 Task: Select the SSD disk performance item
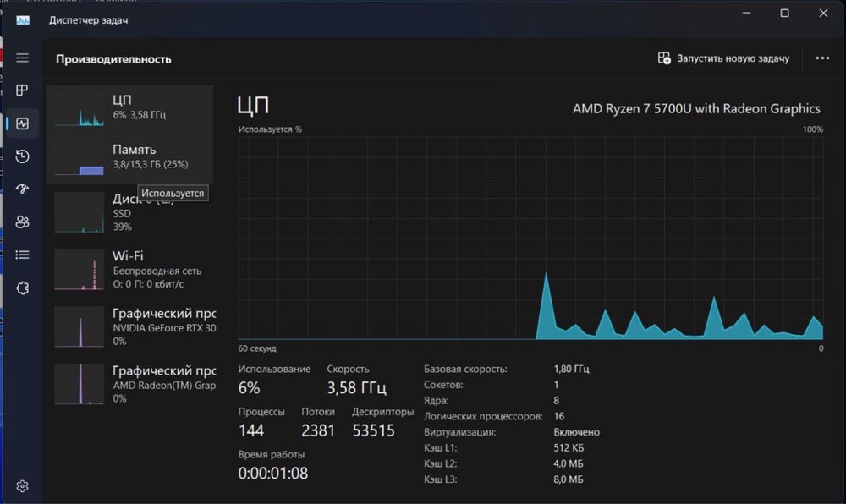point(130,213)
